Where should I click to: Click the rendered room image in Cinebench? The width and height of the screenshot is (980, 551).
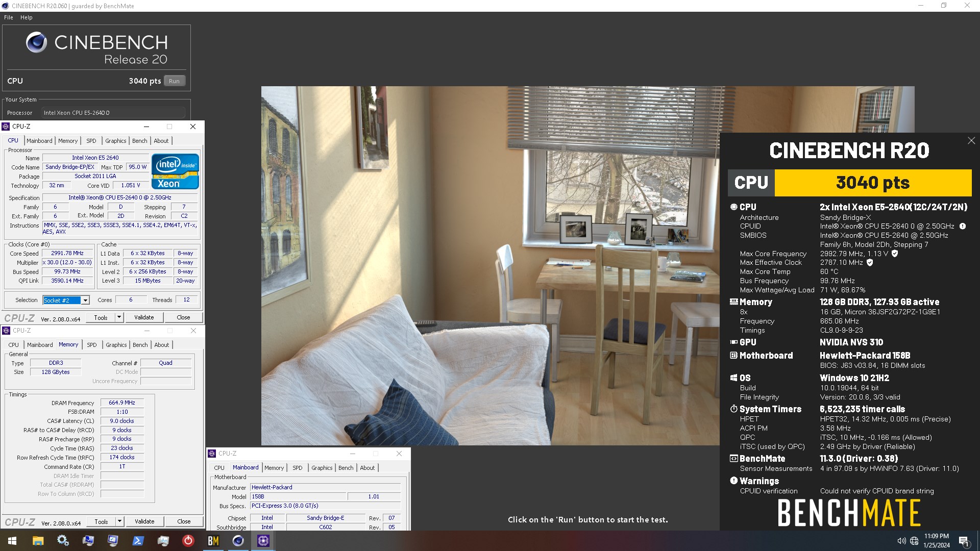pos(490,265)
